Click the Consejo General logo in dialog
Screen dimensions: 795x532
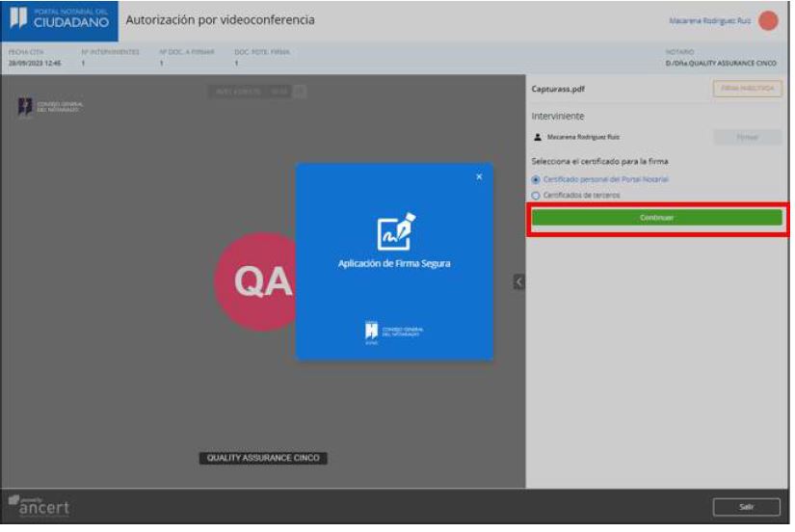pyautogui.click(x=394, y=332)
